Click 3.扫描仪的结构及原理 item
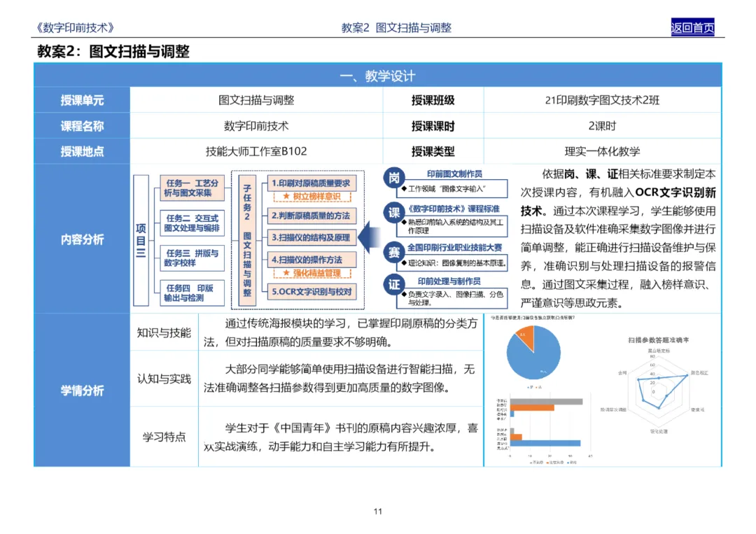The height and width of the screenshot is (534, 756). (311, 237)
